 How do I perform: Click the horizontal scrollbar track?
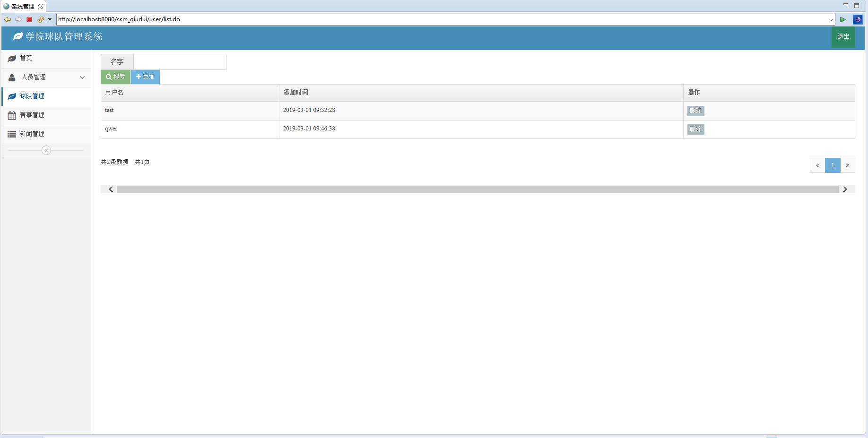pos(477,189)
